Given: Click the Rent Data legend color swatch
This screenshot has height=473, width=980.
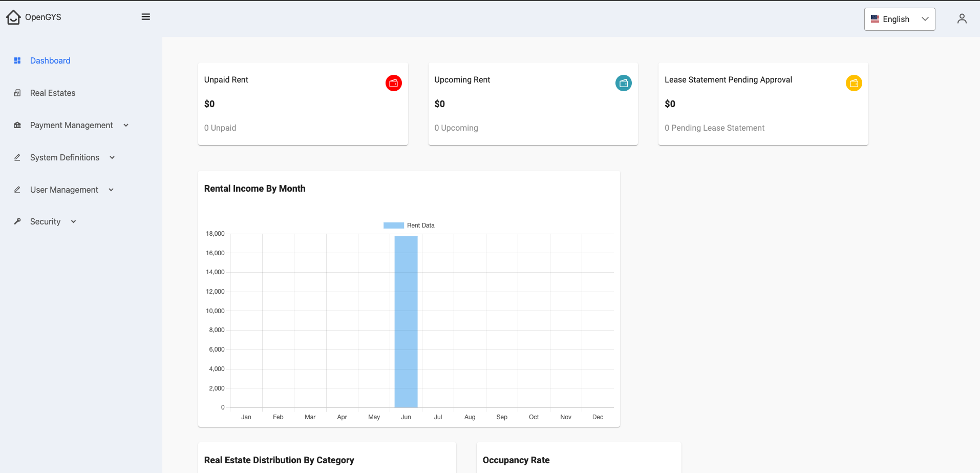Looking at the screenshot, I should click(394, 225).
